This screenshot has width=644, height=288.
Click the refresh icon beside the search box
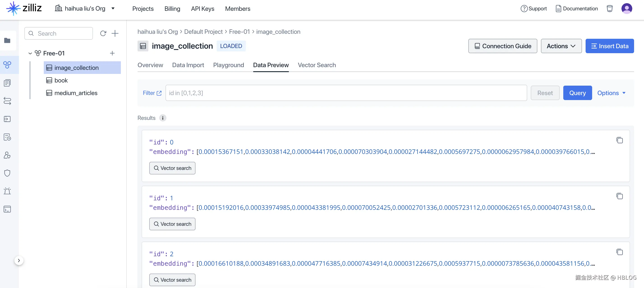(x=103, y=33)
